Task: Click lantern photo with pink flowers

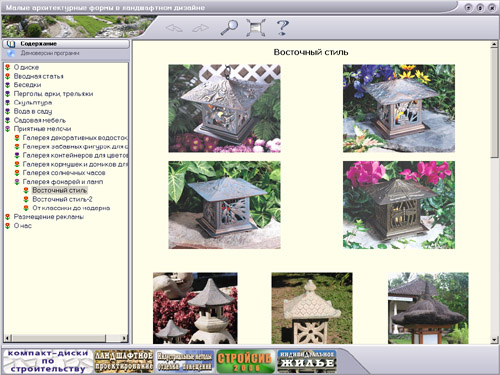Action: pos(399,205)
